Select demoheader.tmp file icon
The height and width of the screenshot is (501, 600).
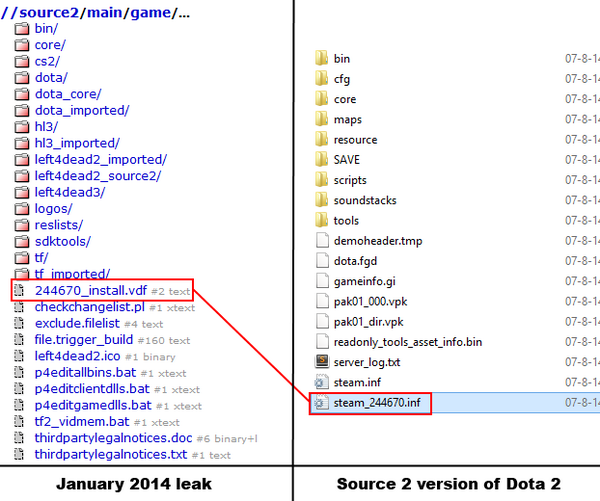322,241
